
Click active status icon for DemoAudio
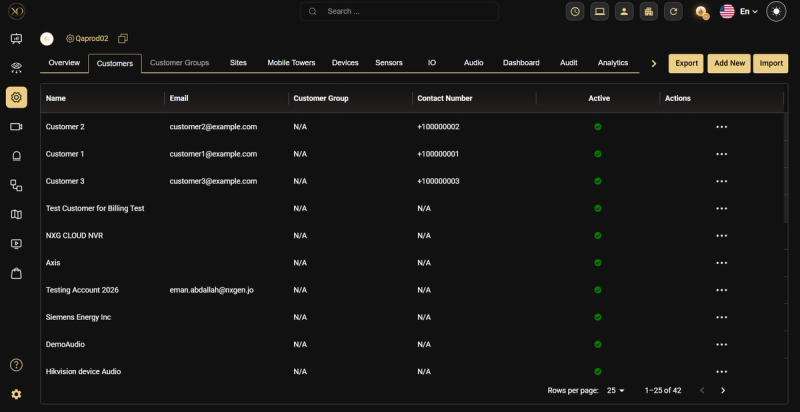click(598, 344)
